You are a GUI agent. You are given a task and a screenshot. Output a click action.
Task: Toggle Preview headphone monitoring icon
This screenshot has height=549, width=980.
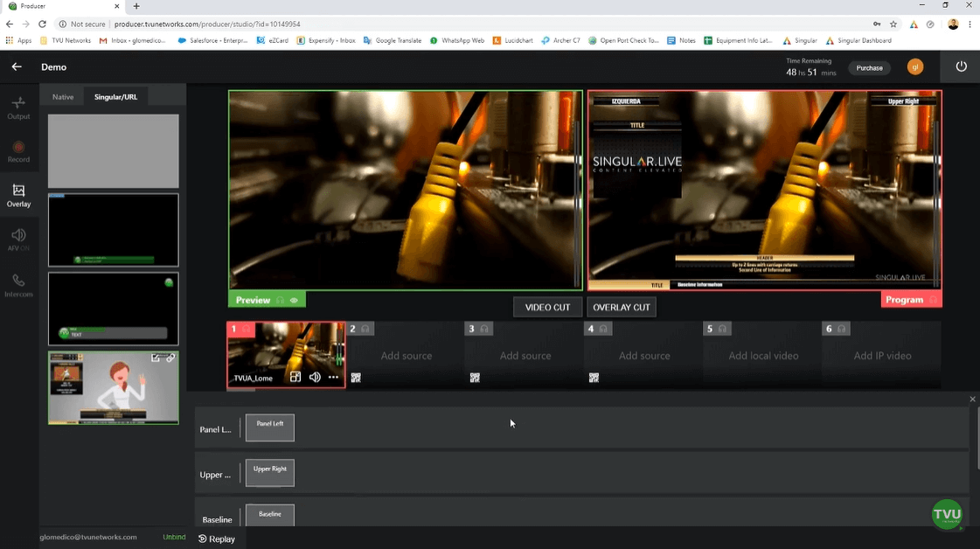click(x=280, y=300)
